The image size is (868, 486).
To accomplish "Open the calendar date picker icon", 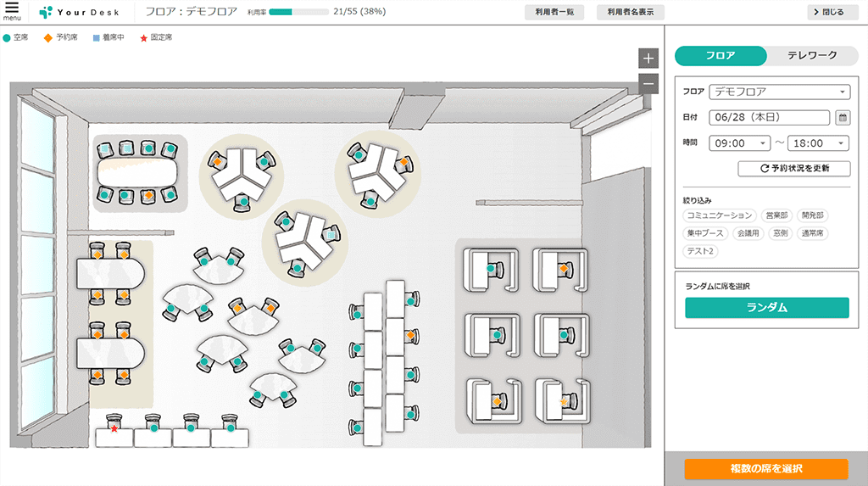I will 843,118.
